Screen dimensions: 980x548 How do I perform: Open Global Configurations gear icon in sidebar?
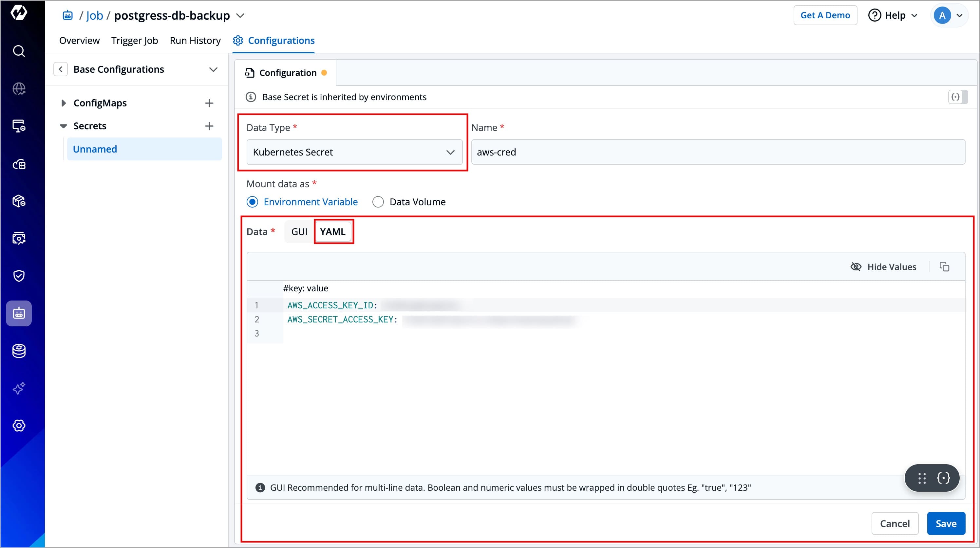tap(19, 426)
